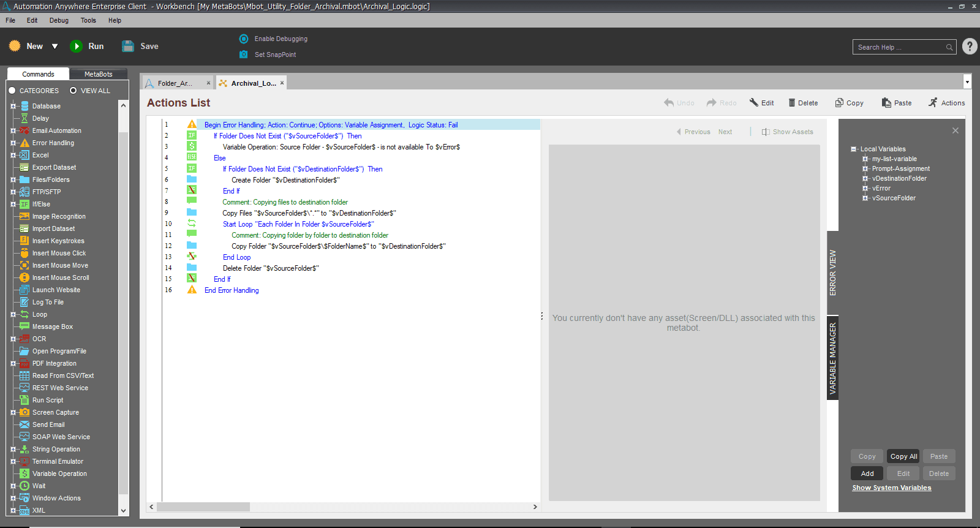Click the Search Help magnifier icon
This screenshot has height=528, width=980.
pyautogui.click(x=949, y=47)
